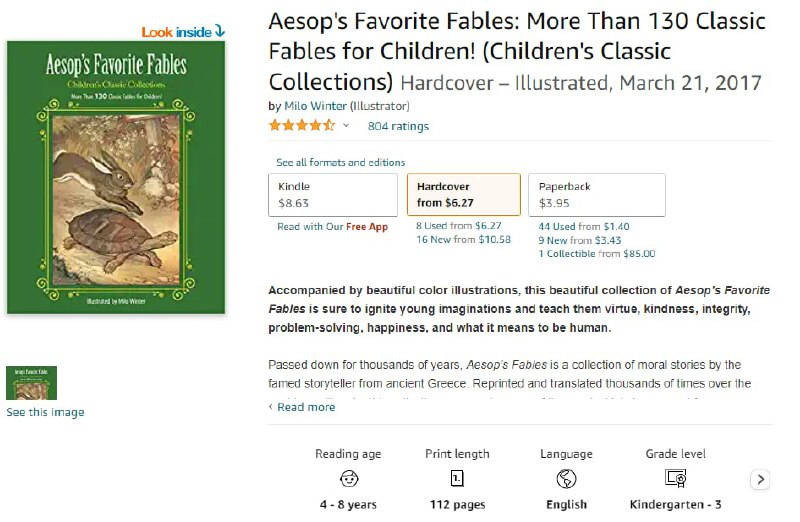This screenshot has width=800, height=522.
Task: Click the Look inside arrow badge
Action: pyautogui.click(x=183, y=32)
